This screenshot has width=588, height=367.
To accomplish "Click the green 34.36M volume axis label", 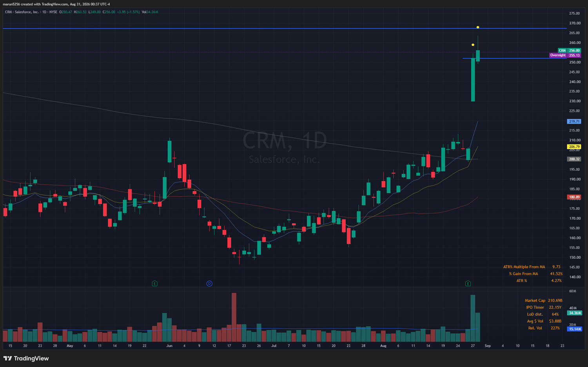I will (575, 313).
